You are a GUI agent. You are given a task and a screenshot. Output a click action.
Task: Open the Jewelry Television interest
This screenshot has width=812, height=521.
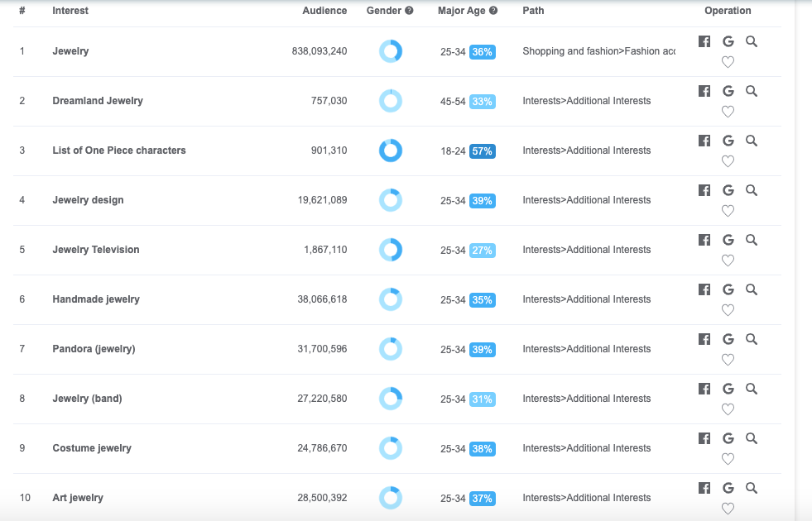click(96, 250)
